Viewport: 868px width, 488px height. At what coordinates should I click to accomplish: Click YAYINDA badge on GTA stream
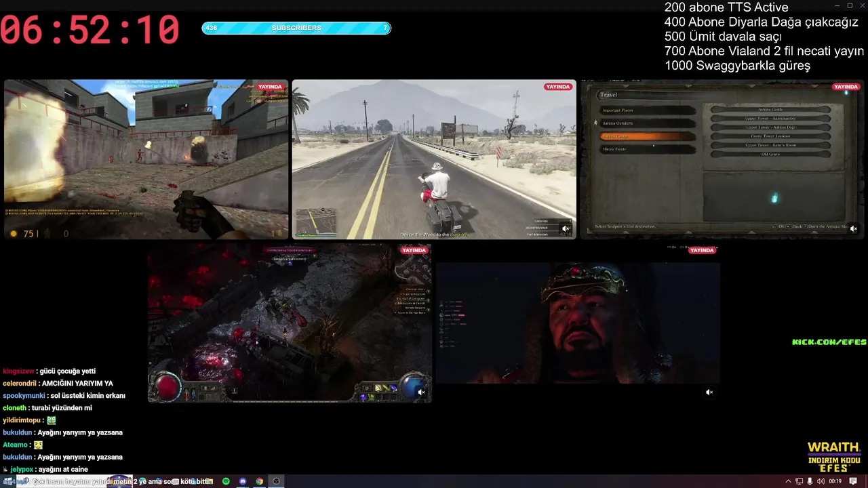tap(558, 87)
